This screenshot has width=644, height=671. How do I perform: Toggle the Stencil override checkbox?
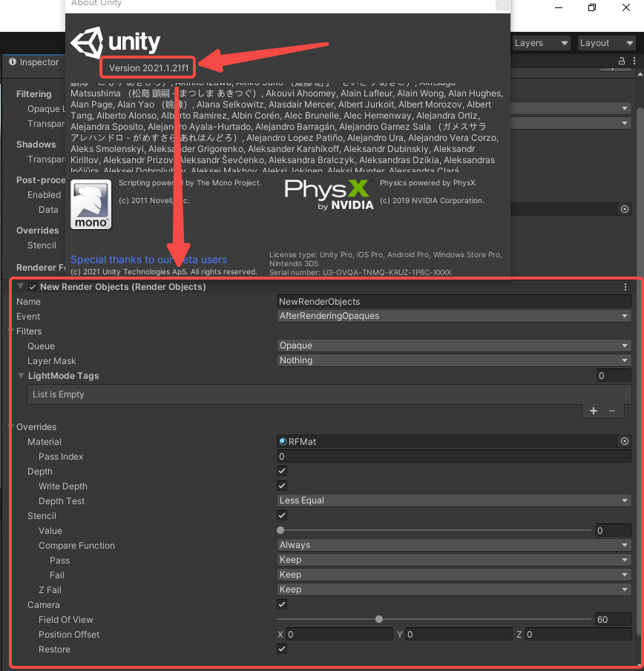coord(282,515)
